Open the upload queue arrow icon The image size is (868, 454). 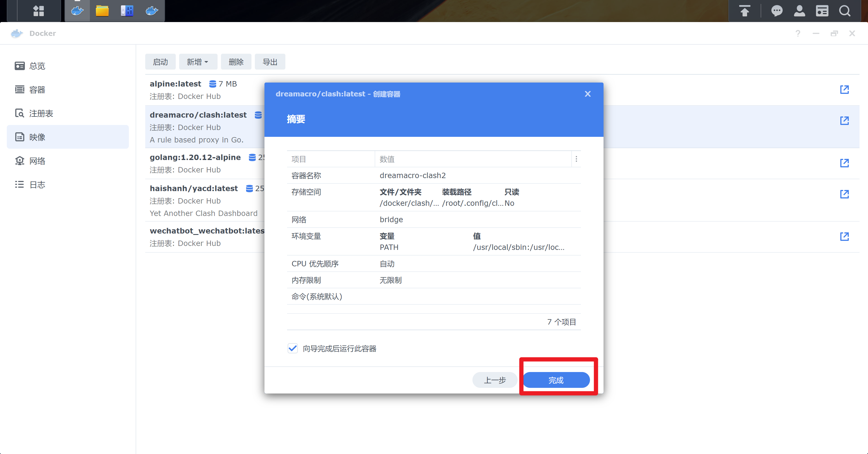745,11
